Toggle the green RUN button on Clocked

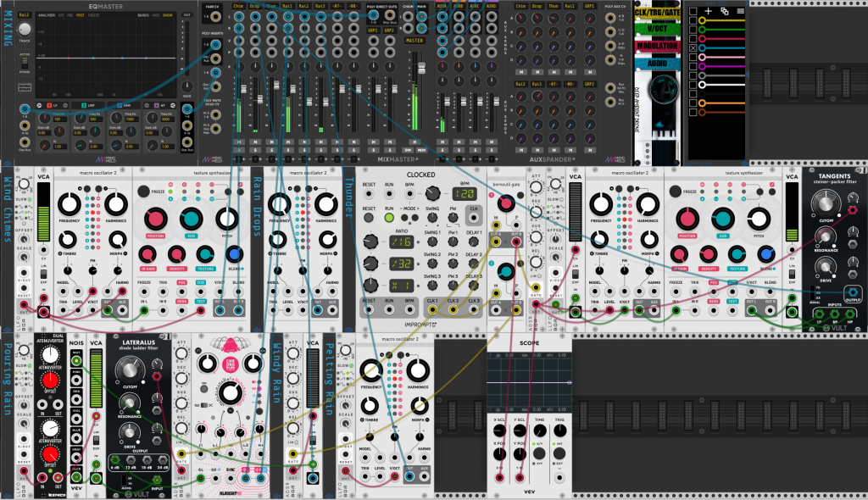click(x=389, y=218)
